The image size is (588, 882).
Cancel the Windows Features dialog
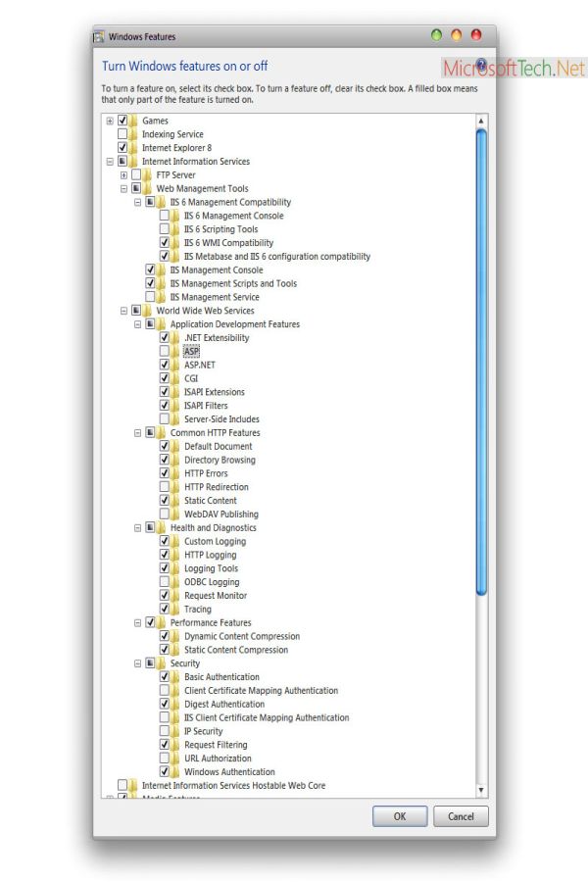point(461,816)
